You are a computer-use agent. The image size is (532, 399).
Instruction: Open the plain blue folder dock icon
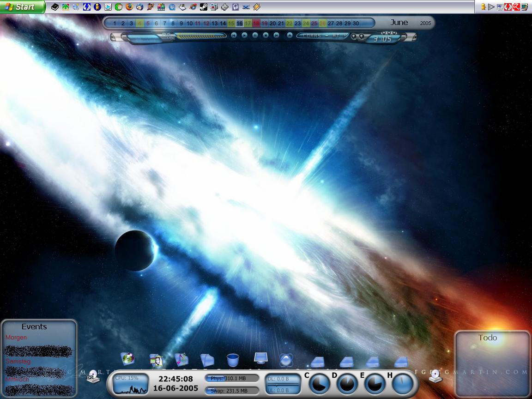click(207, 360)
